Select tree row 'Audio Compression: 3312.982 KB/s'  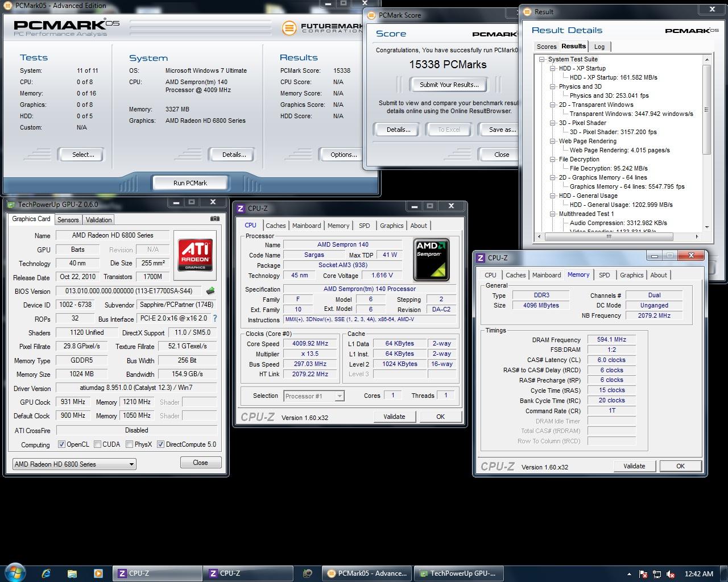(618, 223)
